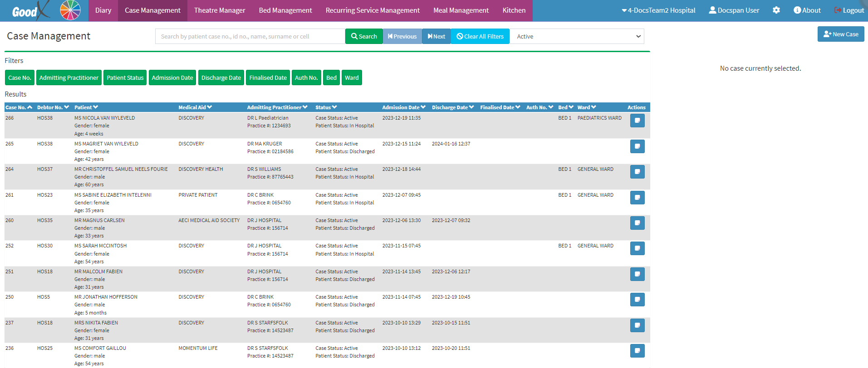This screenshot has width=868, height=368.
Task: Toggle the Patient Status filter
Action: pyautogui.click(x=125, y=77)
